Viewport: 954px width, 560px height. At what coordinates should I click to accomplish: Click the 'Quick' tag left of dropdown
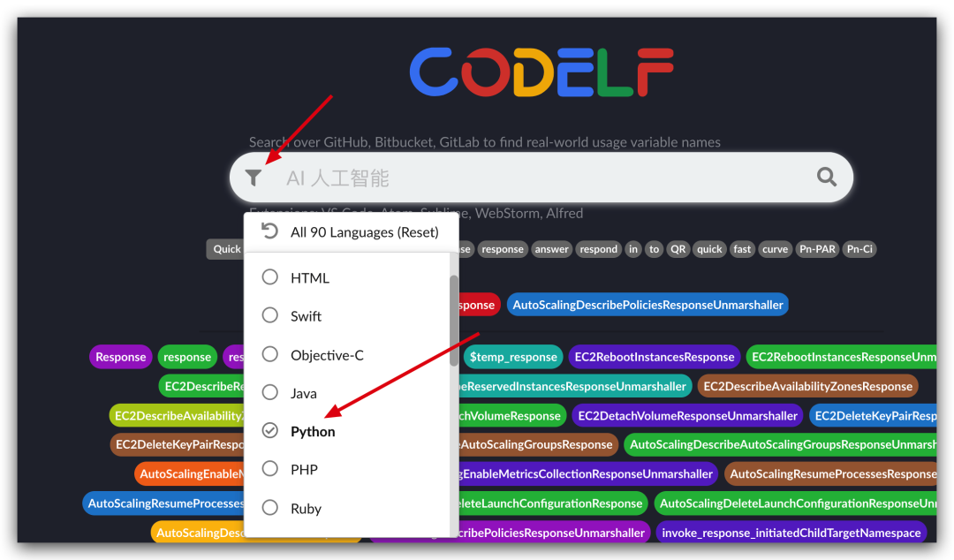click(226, 249)
